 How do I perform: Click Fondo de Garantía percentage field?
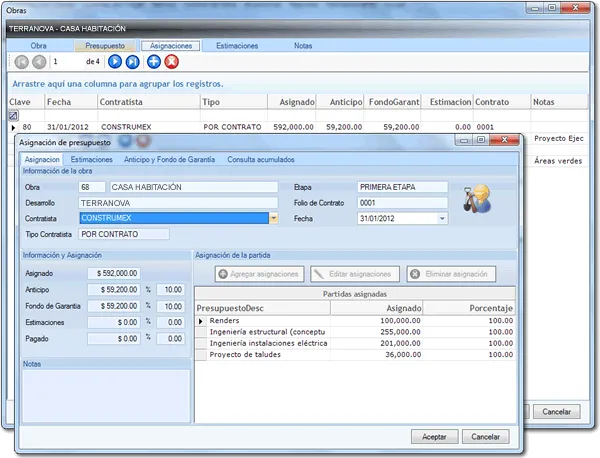171,306
